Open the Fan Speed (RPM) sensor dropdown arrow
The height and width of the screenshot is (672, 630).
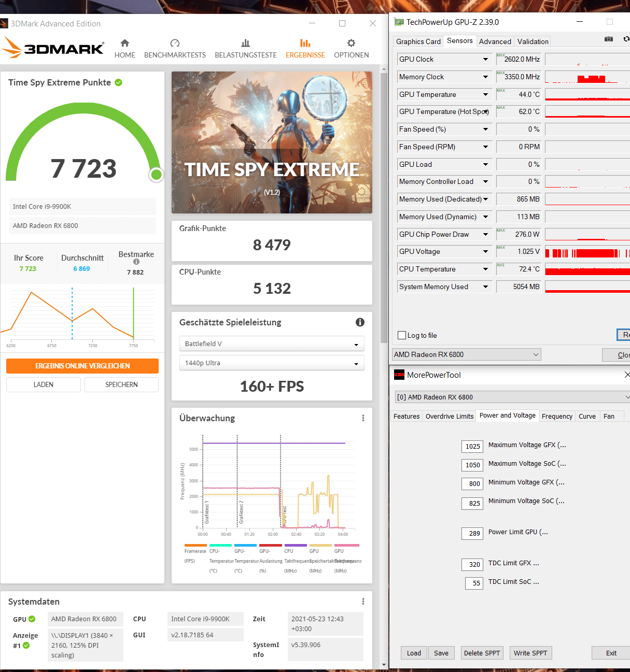[485, 147]
